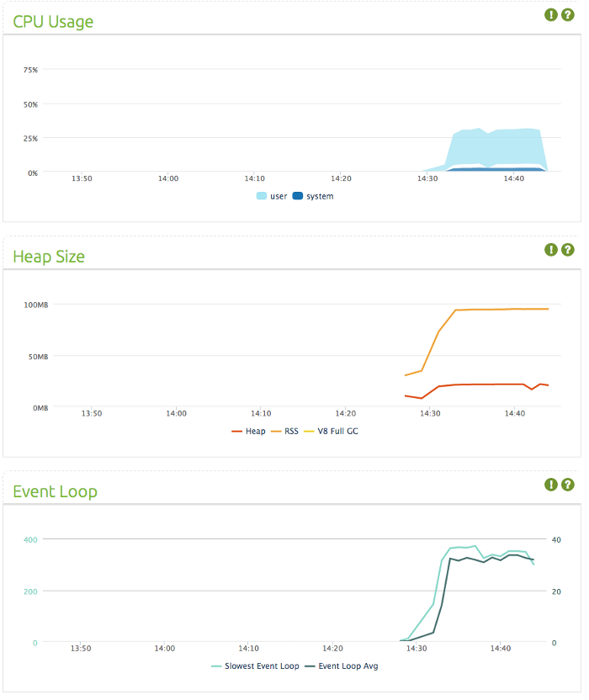Toggle the Heap series legend entry
This screenshot has height=700, width=589.
[249, 432]
